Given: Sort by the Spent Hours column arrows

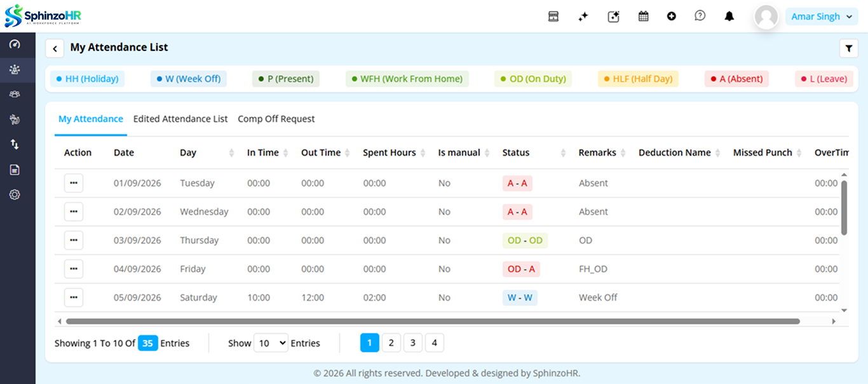Looking at the screenshot, I should pyautogui.click(x=423, y=153).
